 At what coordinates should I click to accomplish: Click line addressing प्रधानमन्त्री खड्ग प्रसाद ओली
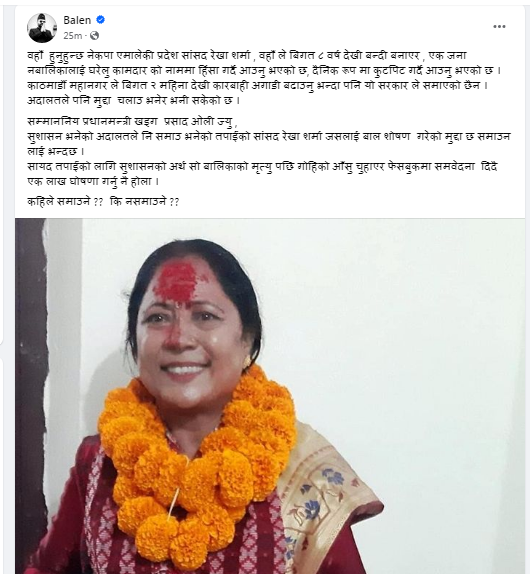132,121
